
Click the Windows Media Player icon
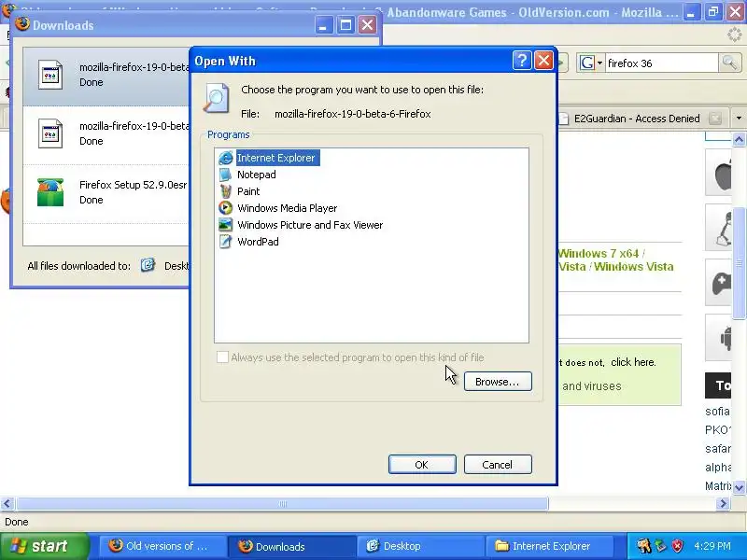point(225,208)
